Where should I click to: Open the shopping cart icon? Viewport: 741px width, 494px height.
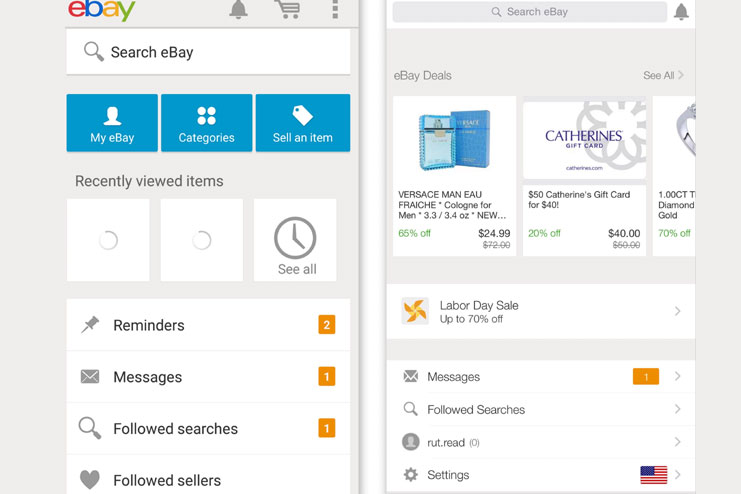(287, 9)
